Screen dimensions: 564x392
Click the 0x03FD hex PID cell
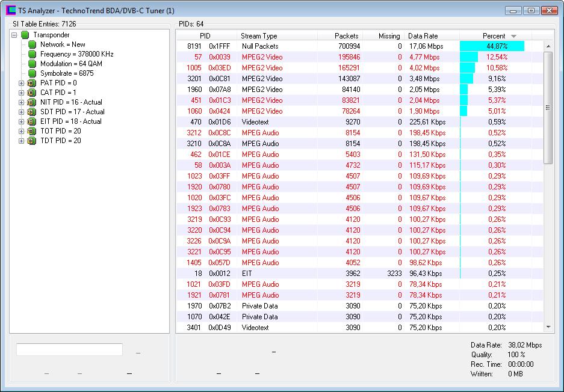[220, 284]
